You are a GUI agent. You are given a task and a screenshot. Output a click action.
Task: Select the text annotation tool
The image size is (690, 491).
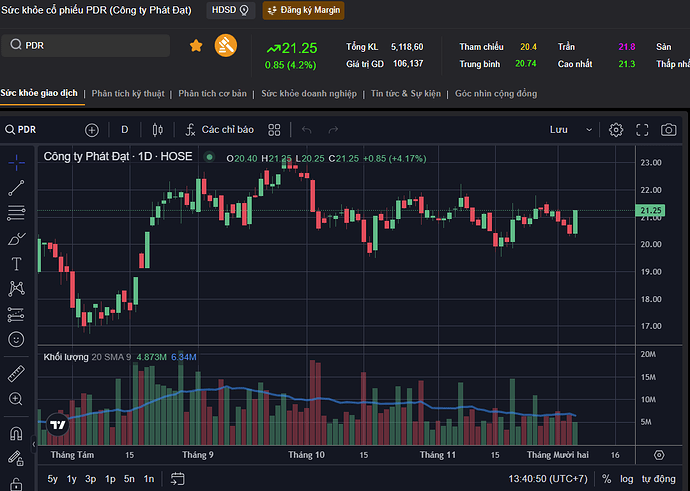tap(16, 263)
